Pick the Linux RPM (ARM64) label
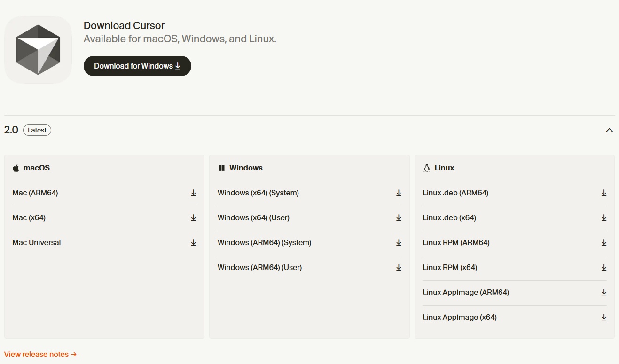619x364 pixels. point(456,242)
